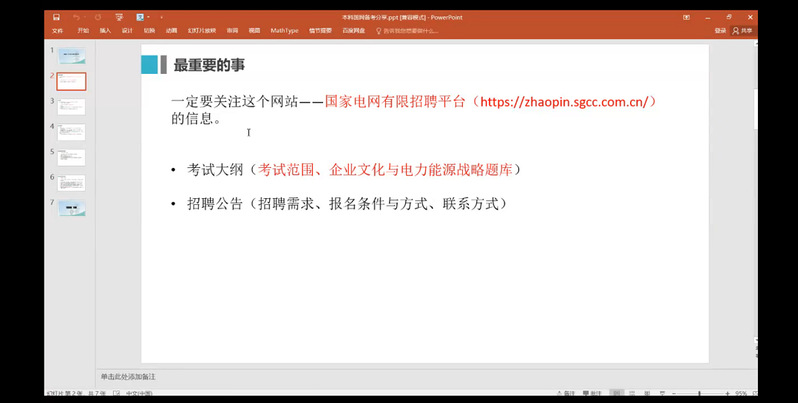The width and height of the screenshot is (798, 403).
Task: Click the Redo icon in title bar
Action: 96,17
